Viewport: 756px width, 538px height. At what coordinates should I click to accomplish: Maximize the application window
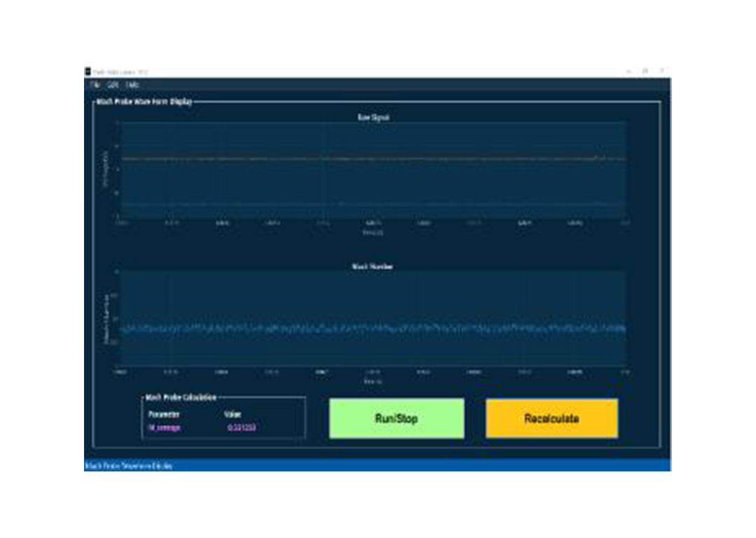[645, 71]
